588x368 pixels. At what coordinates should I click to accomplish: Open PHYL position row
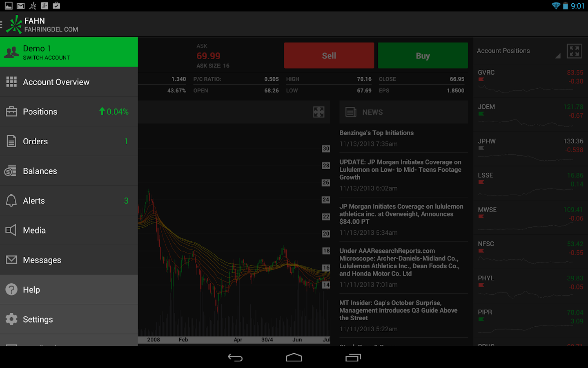pyautogui.click(x=530, y=286)
